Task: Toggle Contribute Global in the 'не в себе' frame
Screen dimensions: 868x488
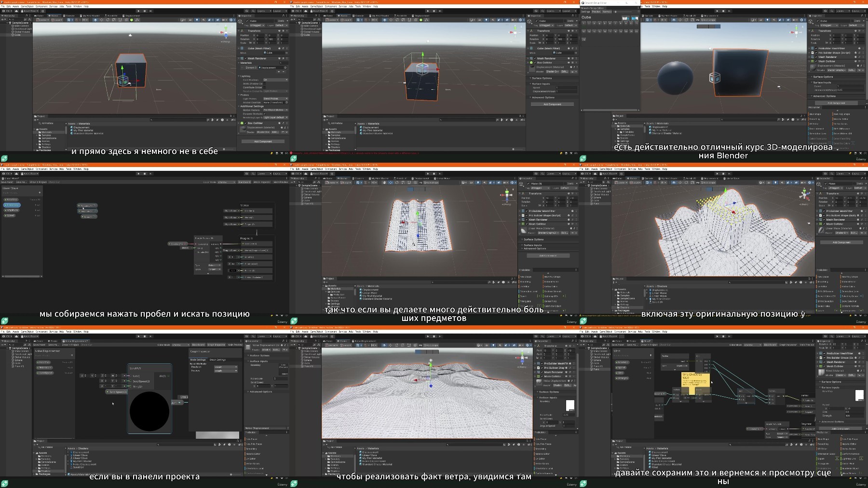Action: [264, 87]
